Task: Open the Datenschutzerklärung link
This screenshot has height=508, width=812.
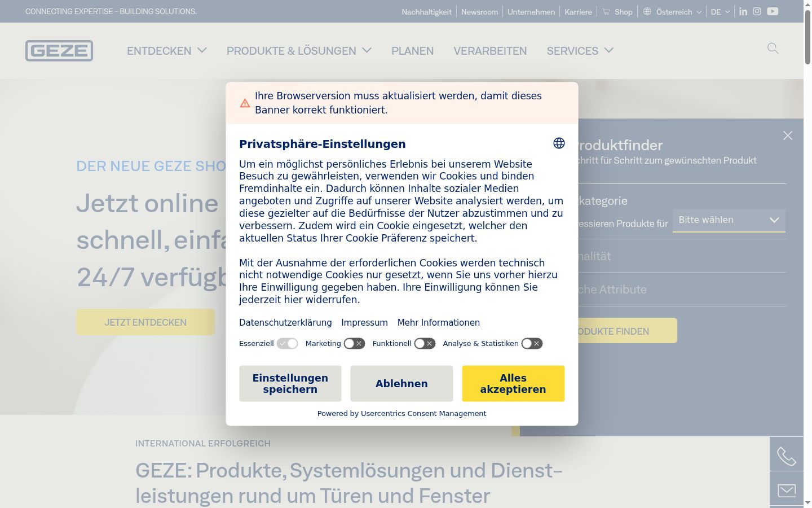Action: (x=285, y=323)
